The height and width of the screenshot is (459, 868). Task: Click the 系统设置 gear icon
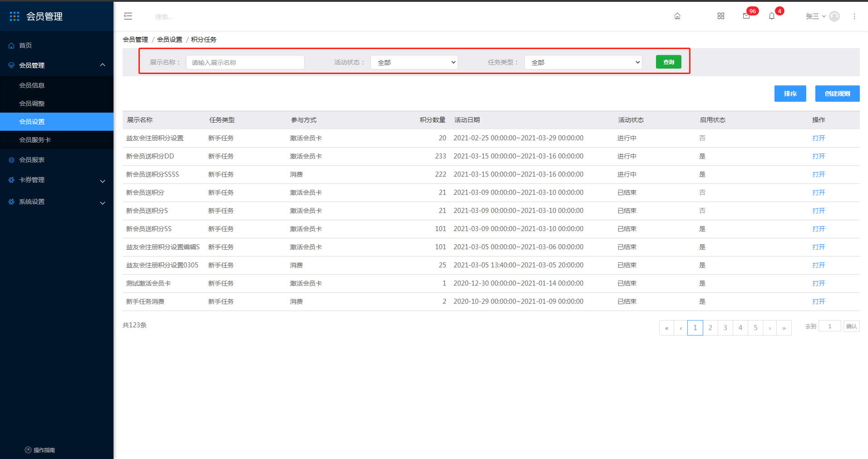pyautogui.click(x=11, y=202)
